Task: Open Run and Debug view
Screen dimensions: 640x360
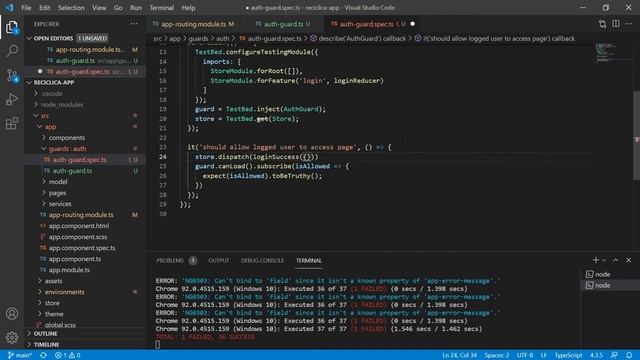Action: [x=12, y=99]
